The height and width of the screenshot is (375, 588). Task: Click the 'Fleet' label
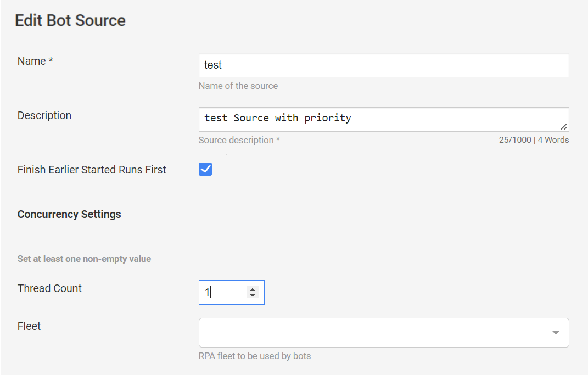(x=29, y=326)
